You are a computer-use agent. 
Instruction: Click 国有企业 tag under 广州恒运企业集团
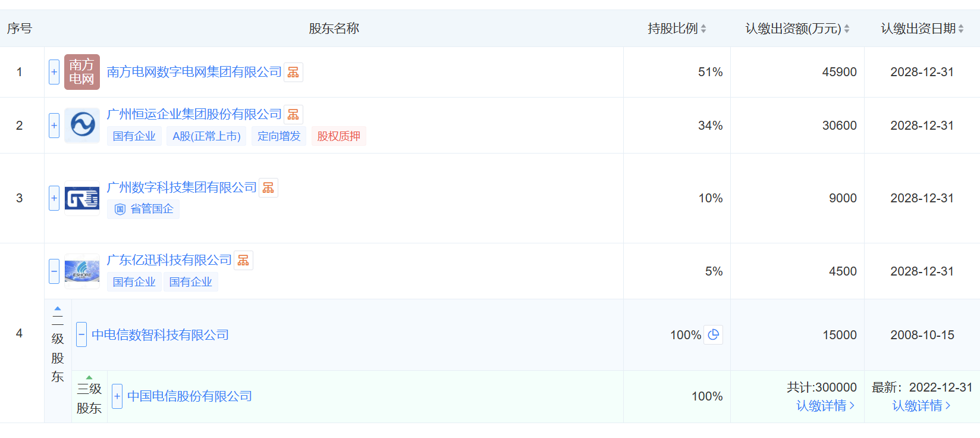click(x=134, y=136)
